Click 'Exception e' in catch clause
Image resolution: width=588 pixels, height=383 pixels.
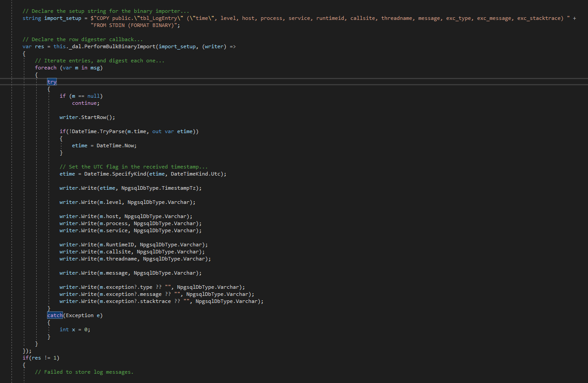pyautogui.click(x=83, y=315)
